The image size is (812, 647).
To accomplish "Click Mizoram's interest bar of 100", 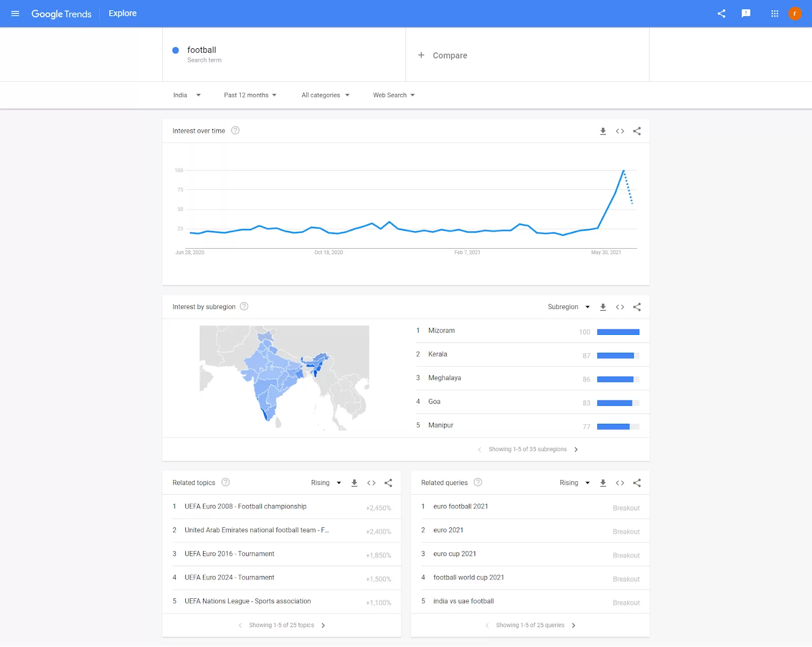I will coord(618,332).
